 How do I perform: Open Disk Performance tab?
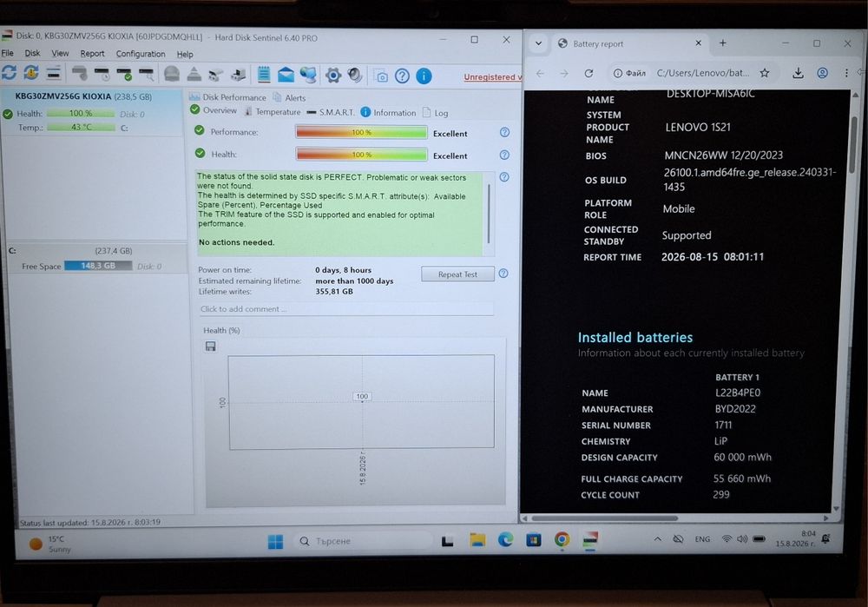[x=227, y=97]
